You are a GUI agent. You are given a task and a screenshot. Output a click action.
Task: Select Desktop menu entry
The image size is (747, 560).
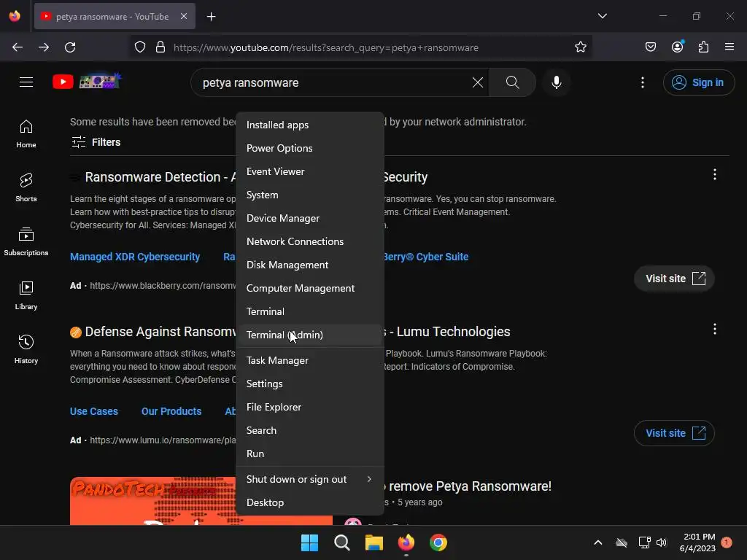309,502
